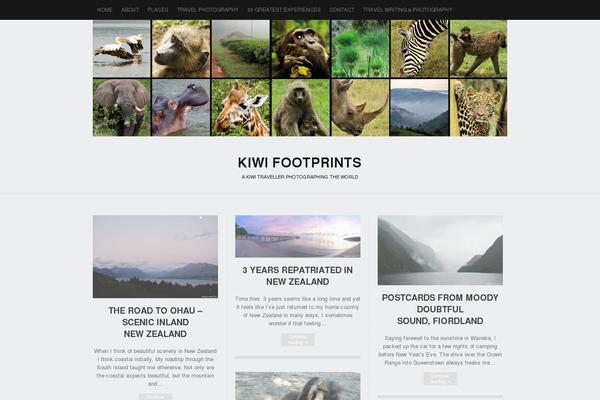This screenshot has width=600, height=400.
Task: Click the zebra photo in header
Action: (419, 49)
